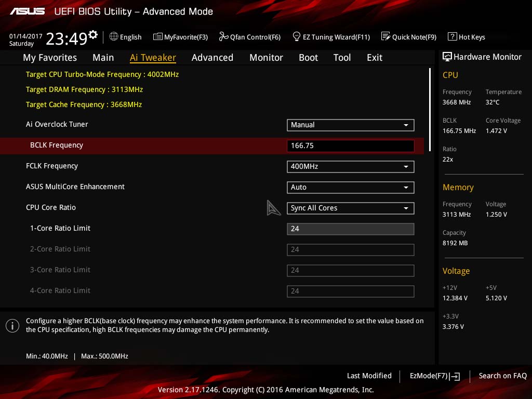The width and height of the screenshot is (532, 399).
Task: Click the Hardware Monitor screen icon
Action: [447, 57]
